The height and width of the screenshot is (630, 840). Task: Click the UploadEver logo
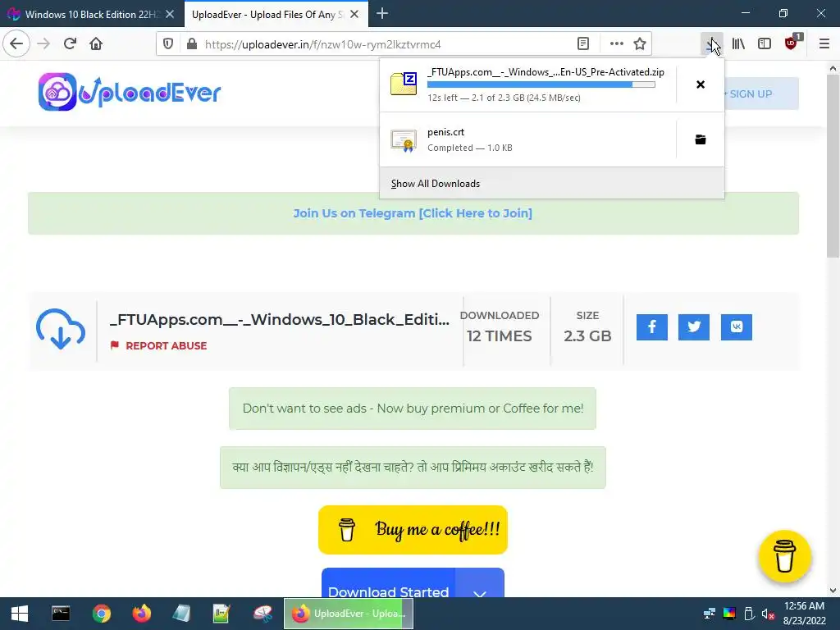point(130,92)
